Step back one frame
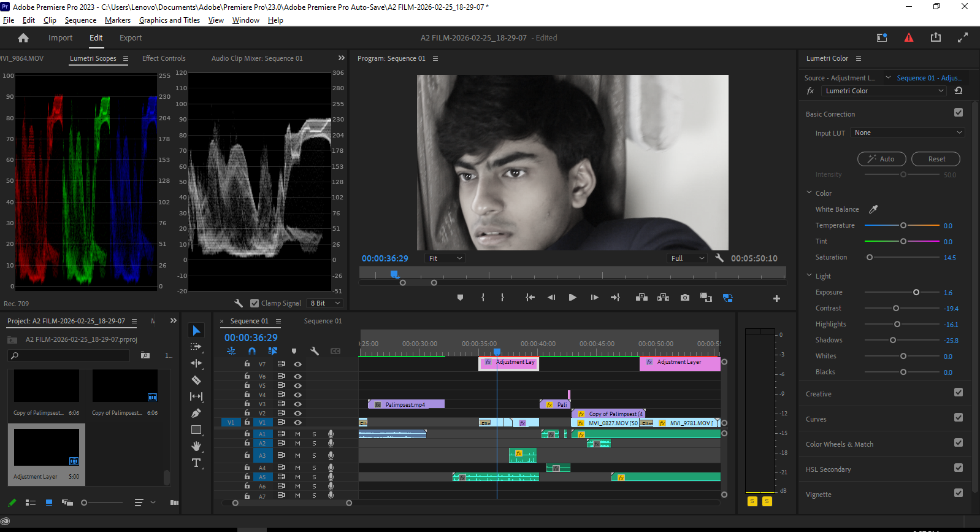The height and width of the screenshot is (532, 980). click(551, 298)
